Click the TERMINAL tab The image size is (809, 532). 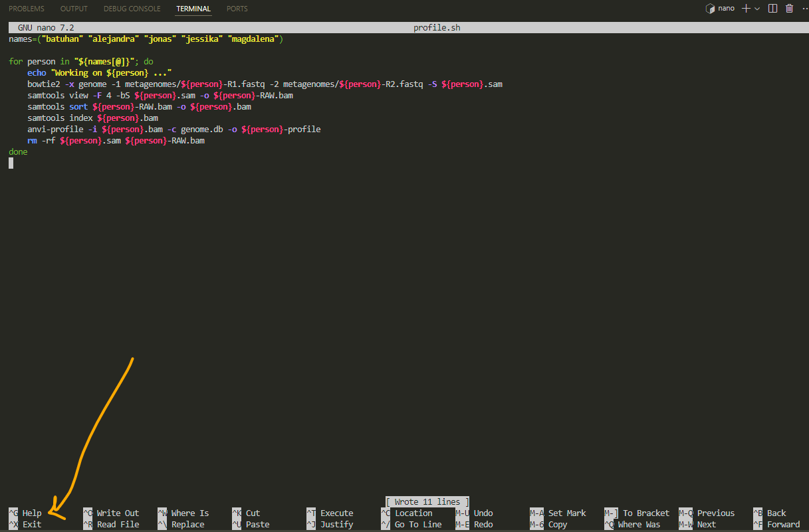click(193, 9)
